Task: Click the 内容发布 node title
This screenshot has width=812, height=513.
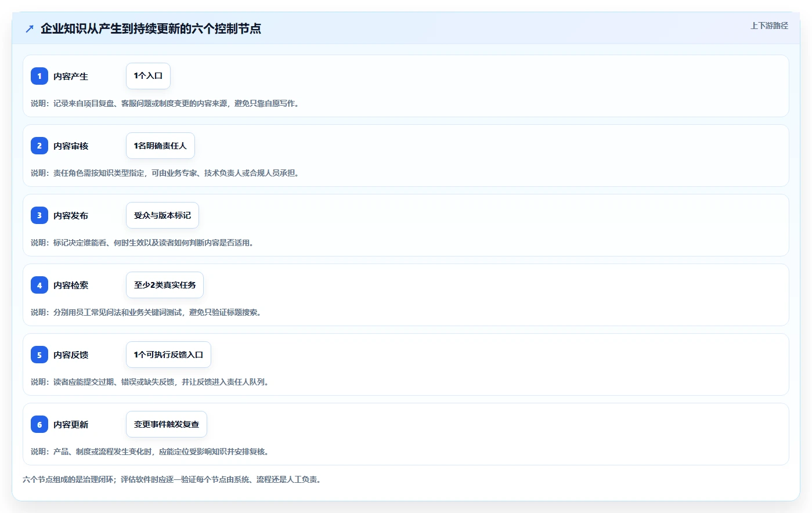Action: pyautogui.click(x=71, y=215)
